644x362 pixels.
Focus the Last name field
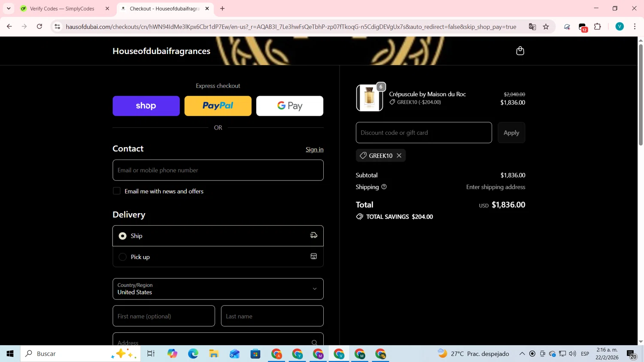coord(272,316)
